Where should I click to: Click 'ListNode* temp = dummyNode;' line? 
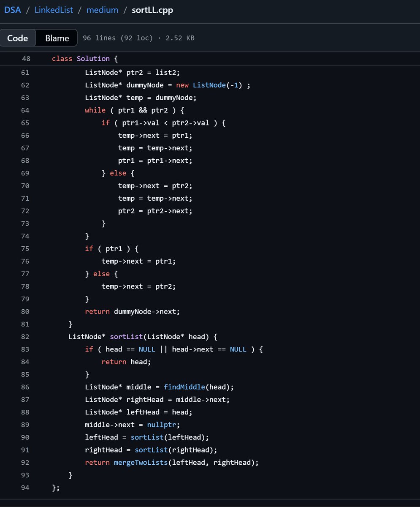pyautogui.click(x=141, y=98)
